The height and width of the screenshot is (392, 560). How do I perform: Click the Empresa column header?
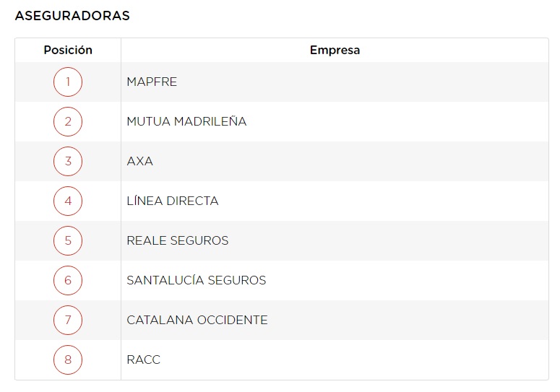click(x=335, y=51)
